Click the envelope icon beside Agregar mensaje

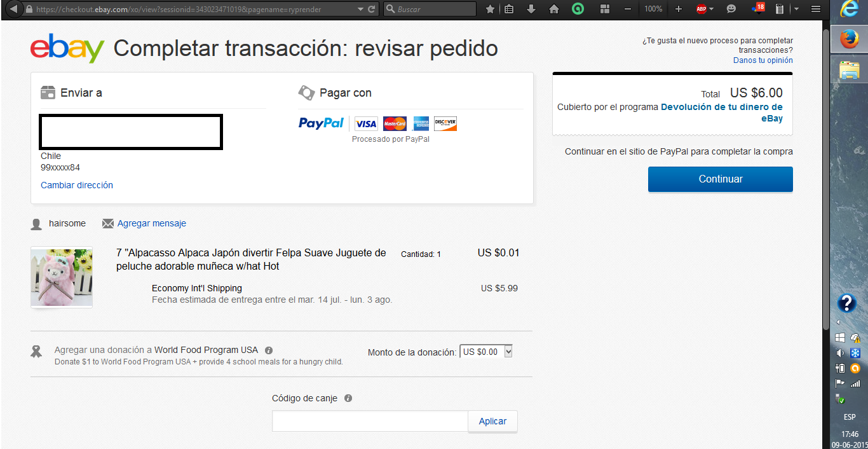(x=108, y=223)
